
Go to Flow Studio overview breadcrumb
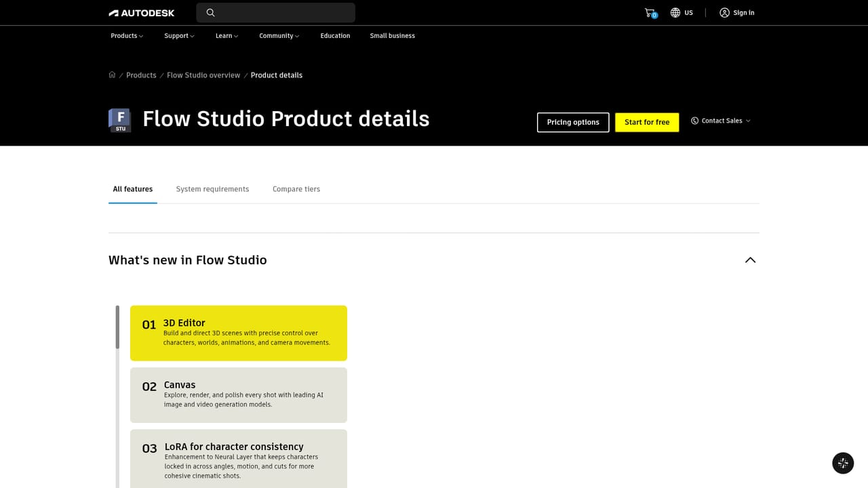click(x=203, y=75)
